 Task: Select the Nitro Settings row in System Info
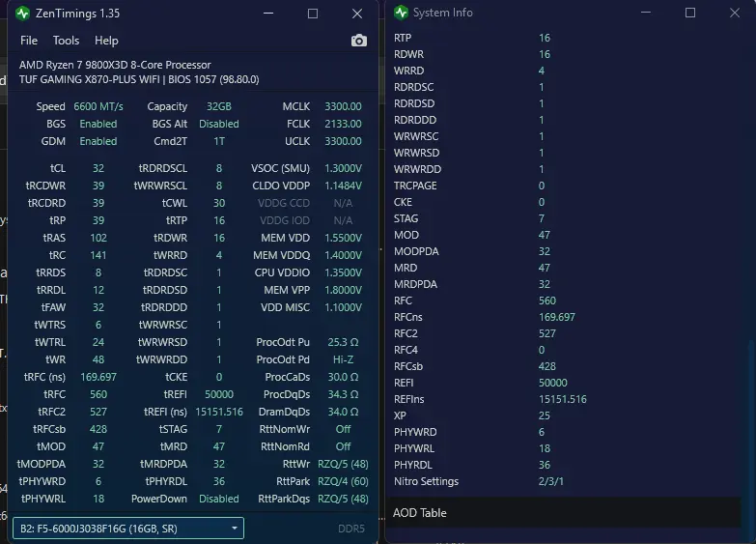[x=564, y=481]
